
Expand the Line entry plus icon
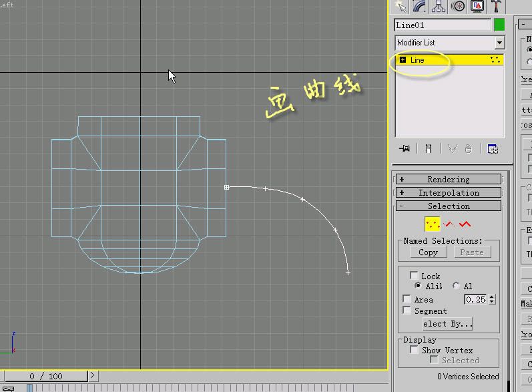tap(403, 59)
